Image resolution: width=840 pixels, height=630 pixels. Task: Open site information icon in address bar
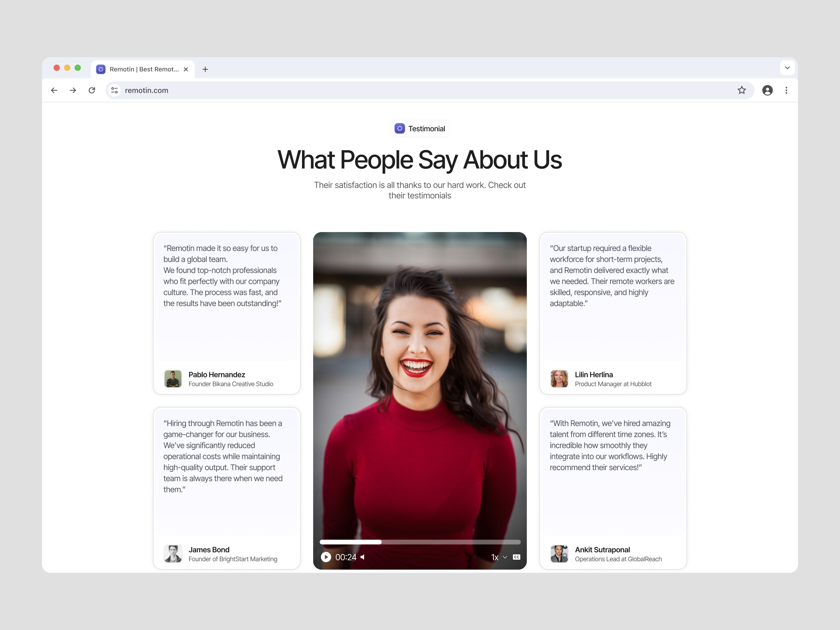tap(114, 90)
